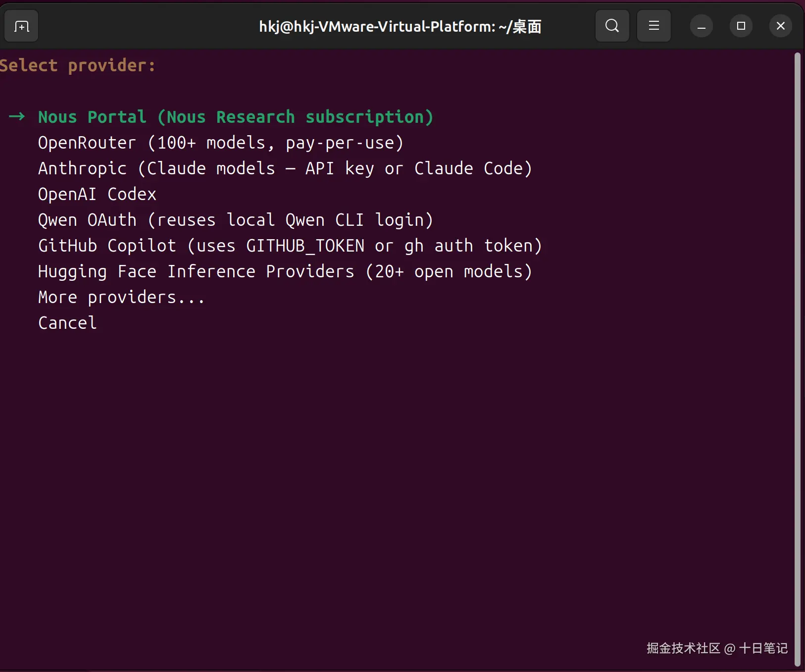Open the hamburger main menu
805x672 pixels.
pyautogui.click(x=654, y=26)
